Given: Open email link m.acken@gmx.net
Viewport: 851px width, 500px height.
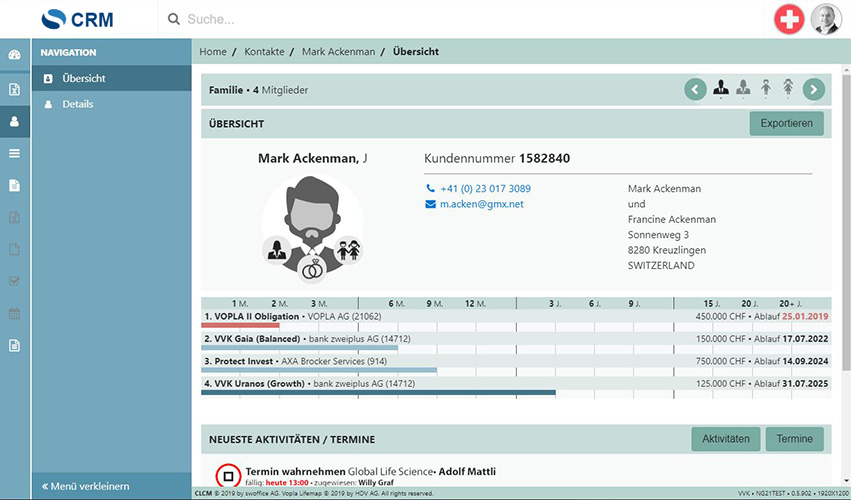Looking at the screenshot, I should click(482, 204).
